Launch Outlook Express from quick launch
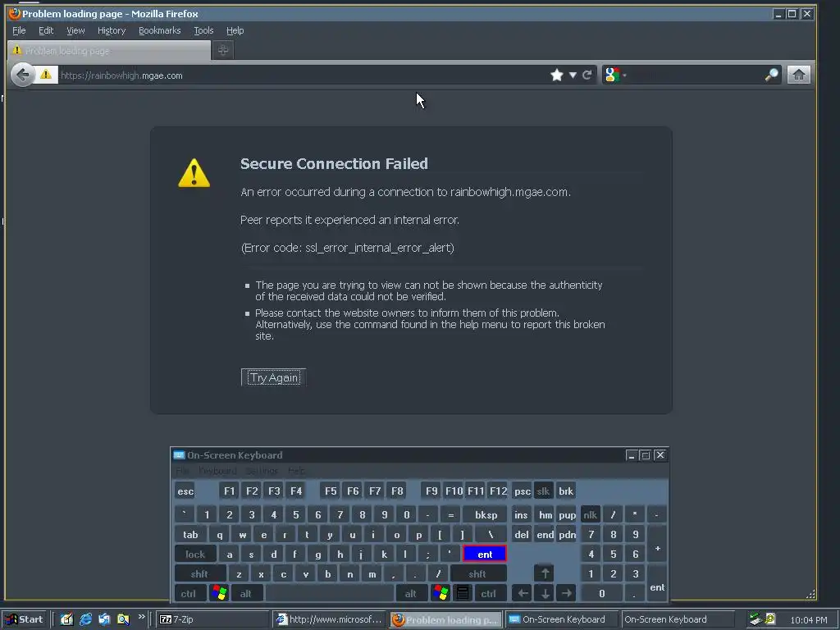The height and width of the screenshot is (630, 840). (x=104, y=619)
